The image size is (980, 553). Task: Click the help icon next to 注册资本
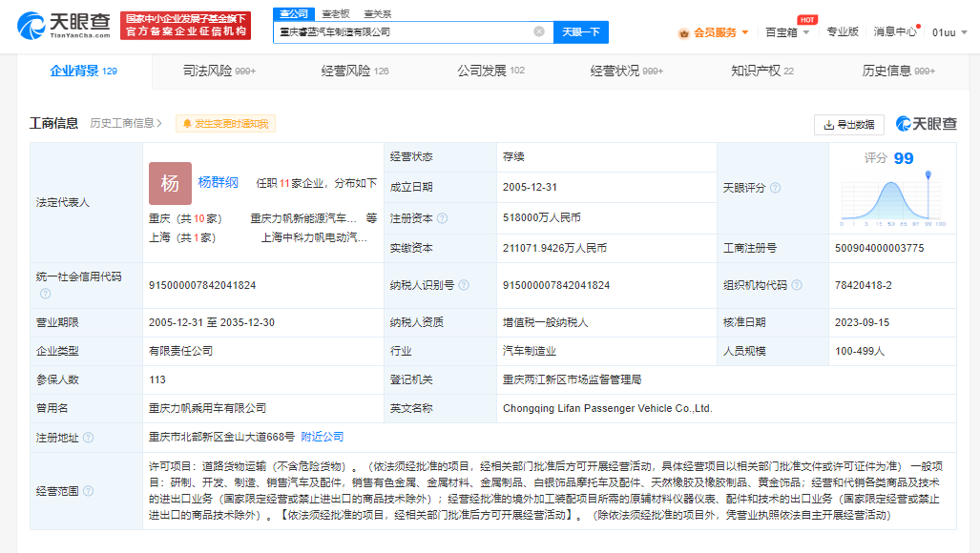tap(443, 217)
